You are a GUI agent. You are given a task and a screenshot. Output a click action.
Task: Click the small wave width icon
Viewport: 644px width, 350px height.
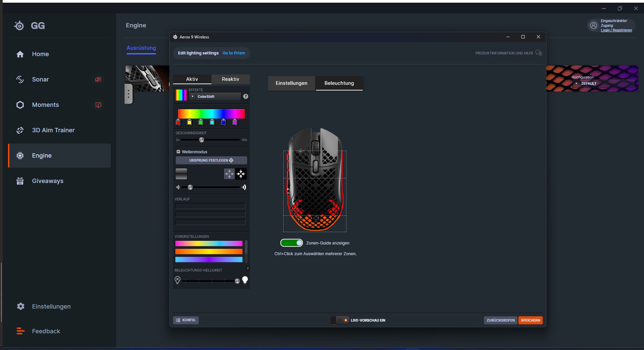[x=178, y=187]
